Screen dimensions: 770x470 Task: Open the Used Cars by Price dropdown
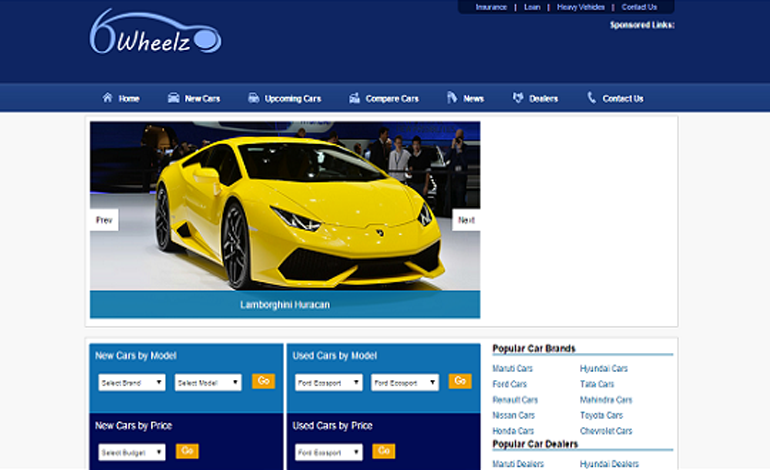coord(329,452)
